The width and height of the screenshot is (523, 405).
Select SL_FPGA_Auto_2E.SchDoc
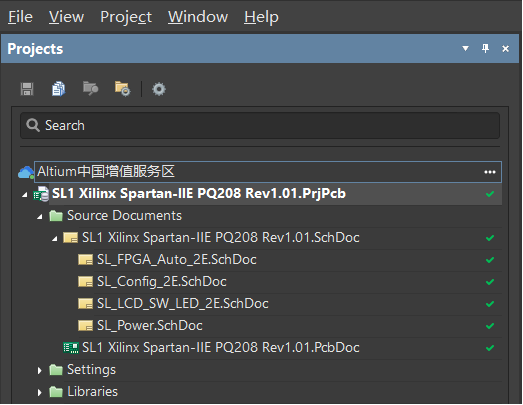177,260
